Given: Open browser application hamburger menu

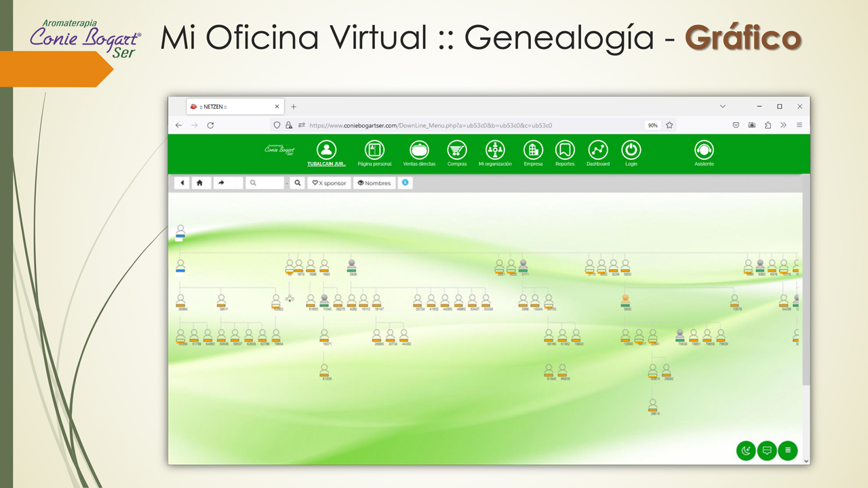Looking at the screenshot, I should coord(800,125).
